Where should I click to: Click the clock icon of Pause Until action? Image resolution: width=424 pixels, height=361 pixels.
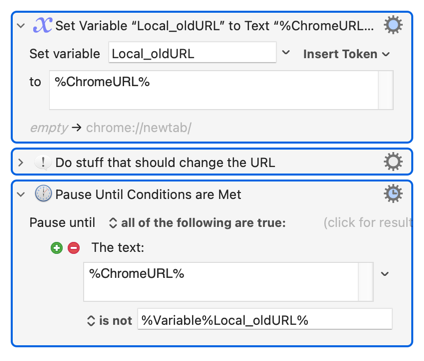[43, 194]
